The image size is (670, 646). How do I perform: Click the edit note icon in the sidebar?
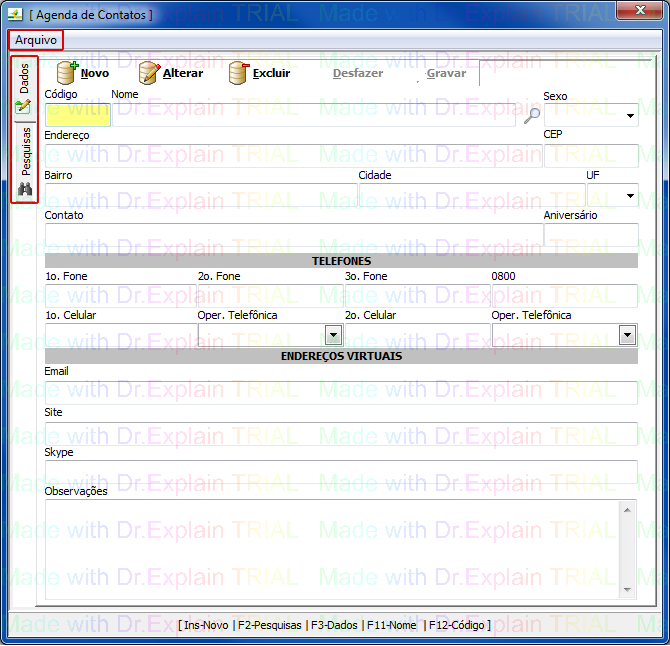coord(23,107)
